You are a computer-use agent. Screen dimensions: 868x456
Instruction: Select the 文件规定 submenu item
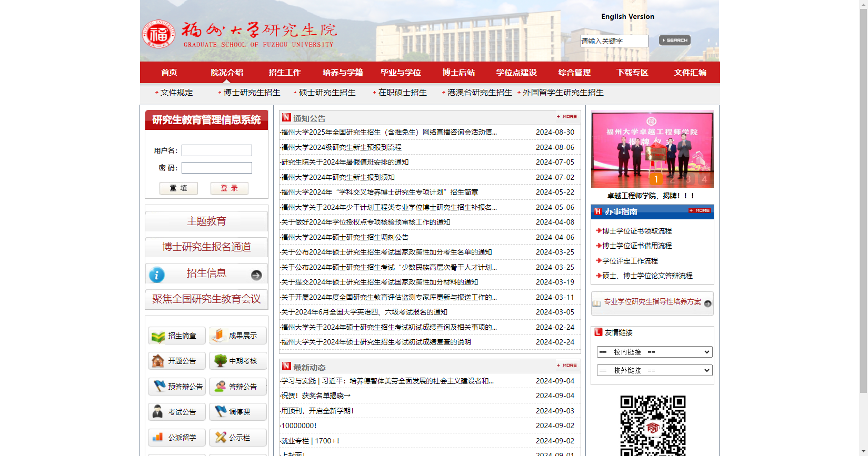(176, 93)
